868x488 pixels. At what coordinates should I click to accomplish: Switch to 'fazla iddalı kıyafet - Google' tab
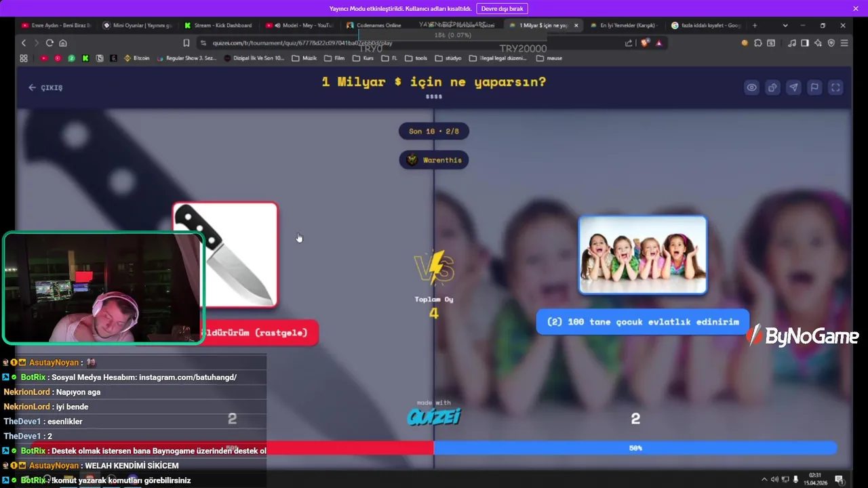(705, 25)
